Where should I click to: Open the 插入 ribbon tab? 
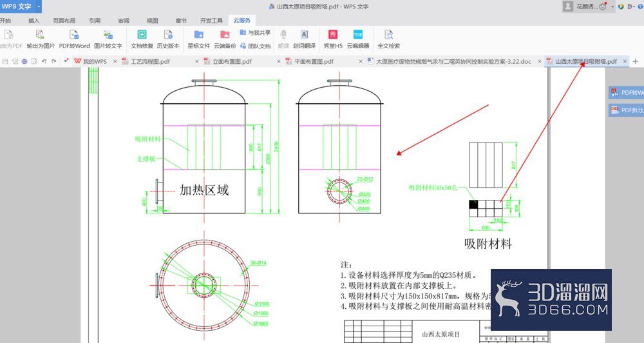tap(34, 21)
